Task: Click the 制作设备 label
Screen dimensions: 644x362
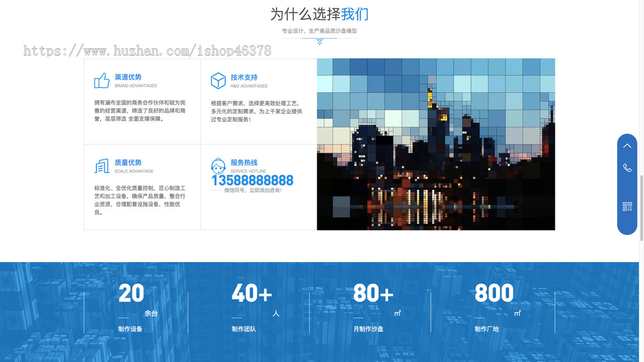Action: click(130, 329)
